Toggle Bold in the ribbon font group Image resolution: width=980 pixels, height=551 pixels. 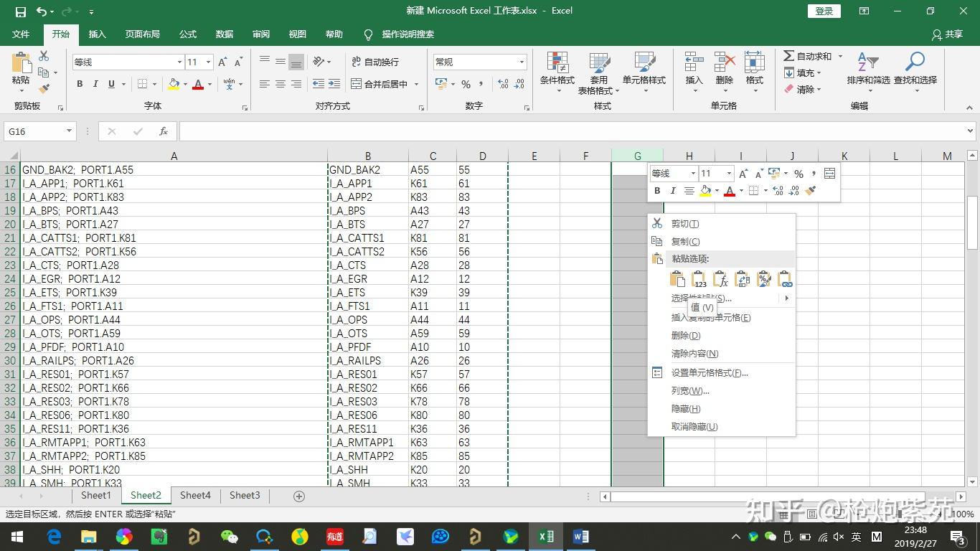pos(80,84)
